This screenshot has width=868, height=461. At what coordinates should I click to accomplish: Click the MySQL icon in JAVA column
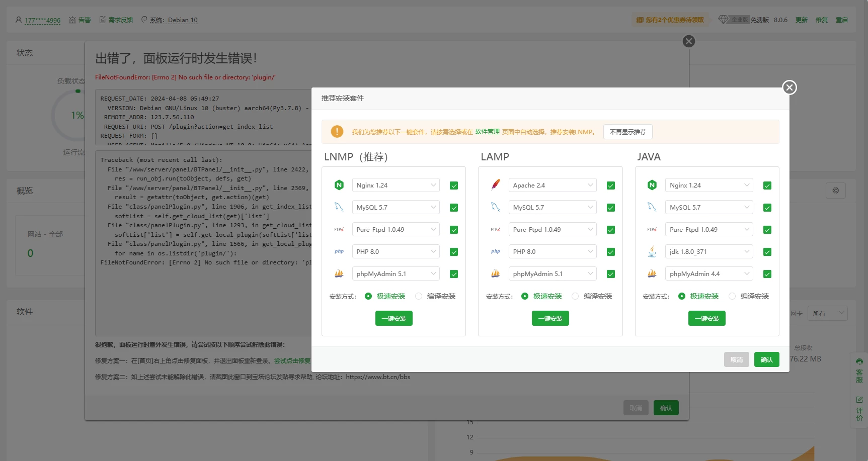point(652,207)
